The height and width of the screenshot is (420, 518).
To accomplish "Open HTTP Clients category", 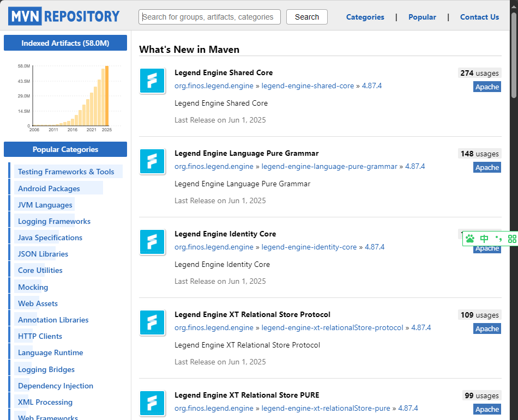I will (x=40, y=336).
